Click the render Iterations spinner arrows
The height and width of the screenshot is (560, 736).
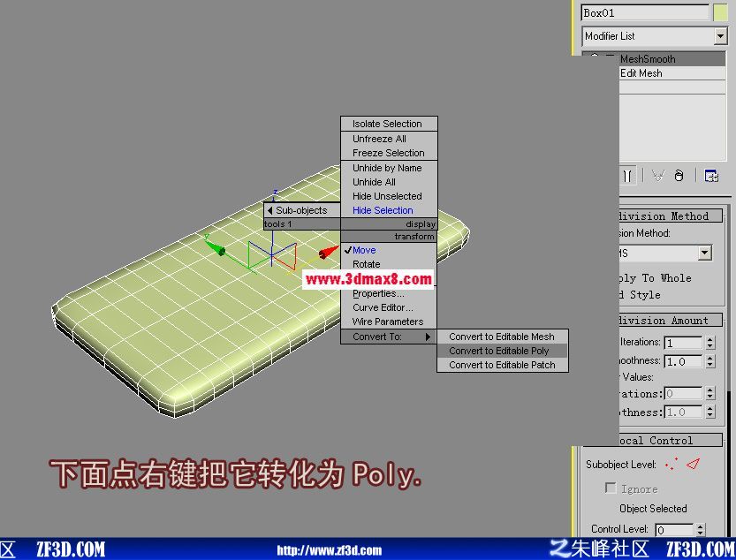coord(710,393)
